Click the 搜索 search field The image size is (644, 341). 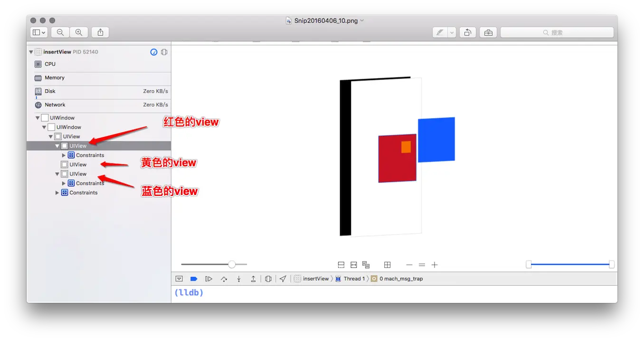[x=557, y=32]
